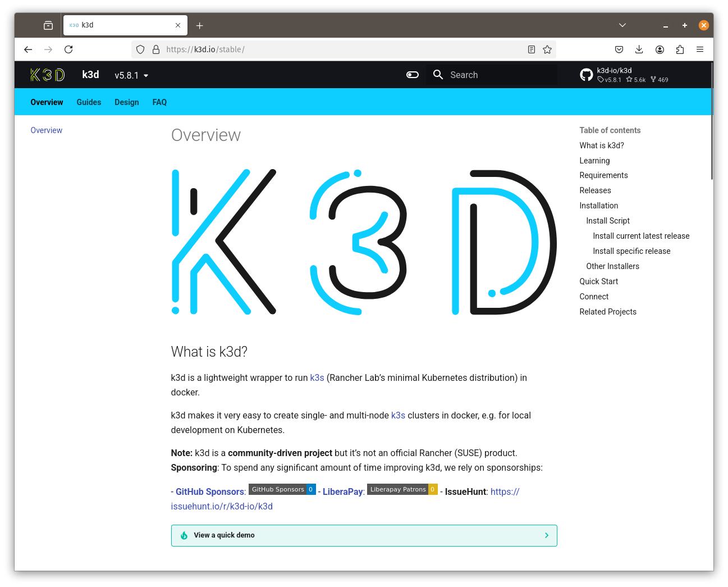728x587 pixels.
Task: Close the k3d browser tab
Action: tap(178, 25)
